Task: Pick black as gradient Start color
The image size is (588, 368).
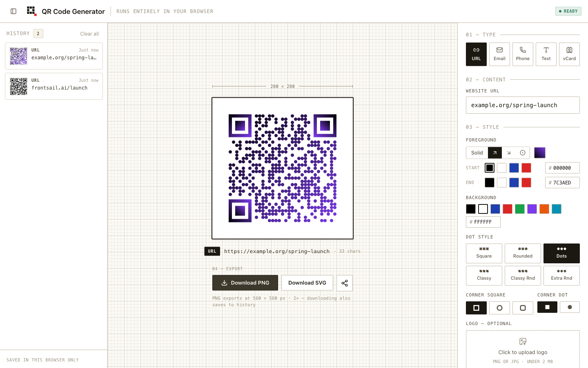Action: pos(490,168)
